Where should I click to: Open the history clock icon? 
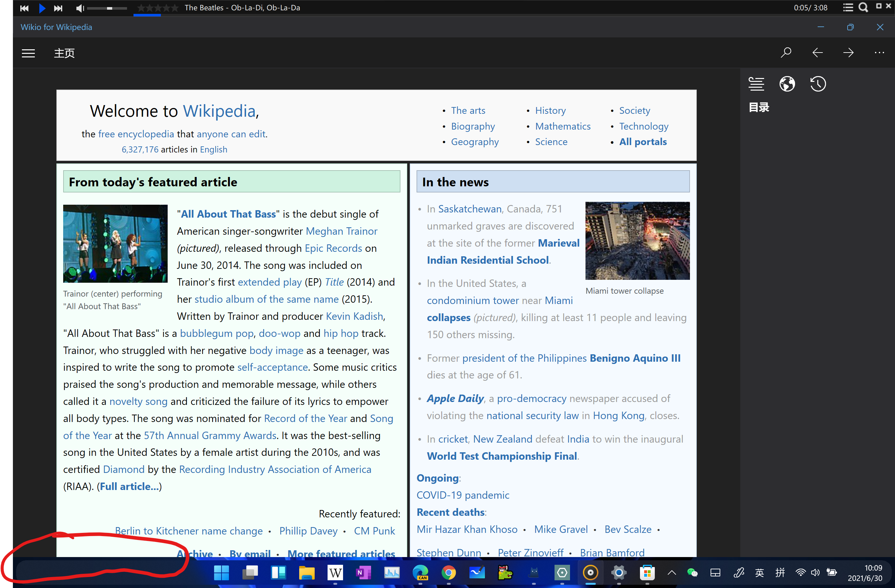818,84
